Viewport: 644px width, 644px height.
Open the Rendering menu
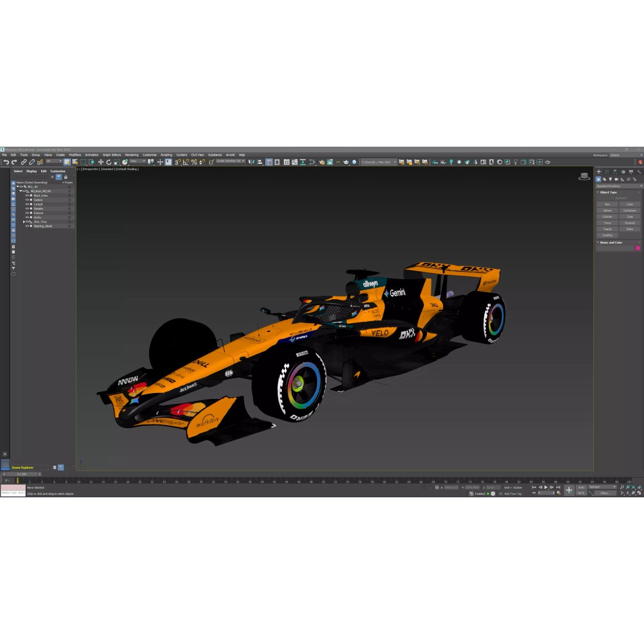pos(131,154)
